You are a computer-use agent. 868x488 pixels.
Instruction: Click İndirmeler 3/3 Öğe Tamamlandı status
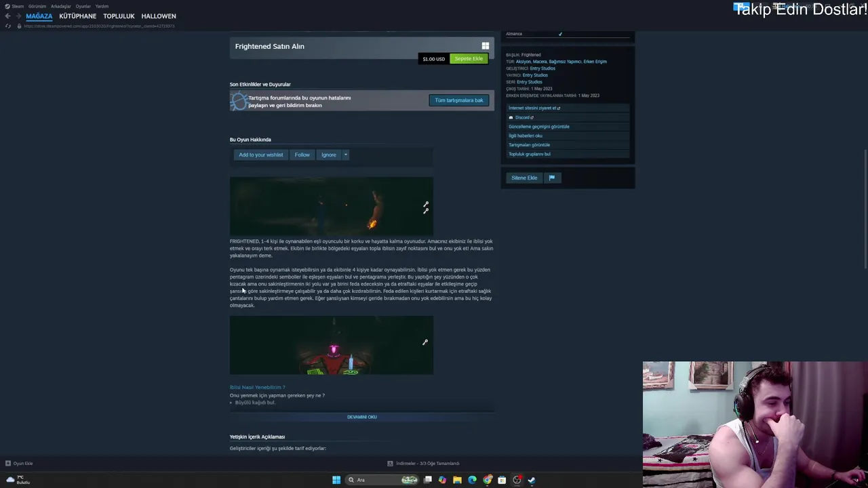coord(428,464)
